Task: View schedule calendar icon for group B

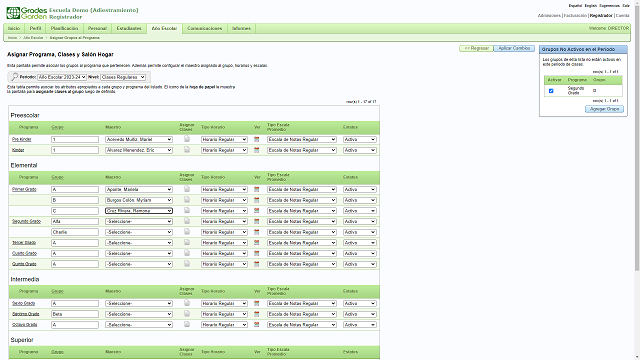Action: 256,200
